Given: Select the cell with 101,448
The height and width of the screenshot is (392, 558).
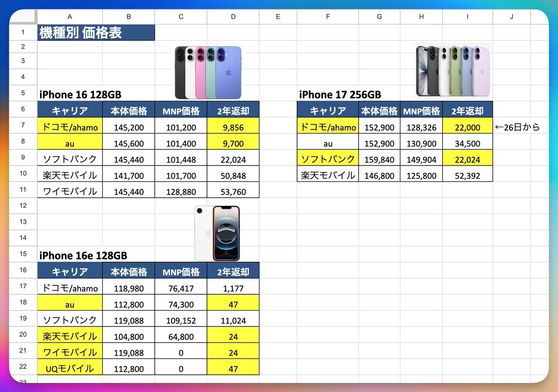Looking at the screenshot, I should 181,158.
